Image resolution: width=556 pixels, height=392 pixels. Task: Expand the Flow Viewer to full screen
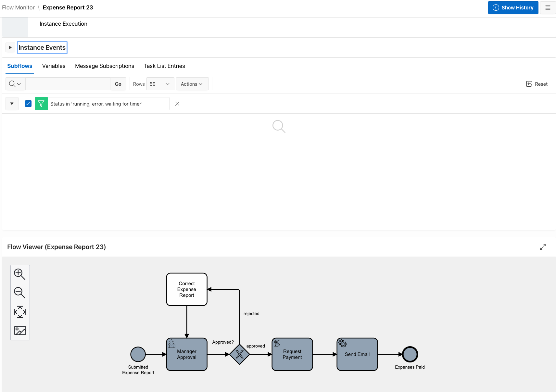click(543, 247)
